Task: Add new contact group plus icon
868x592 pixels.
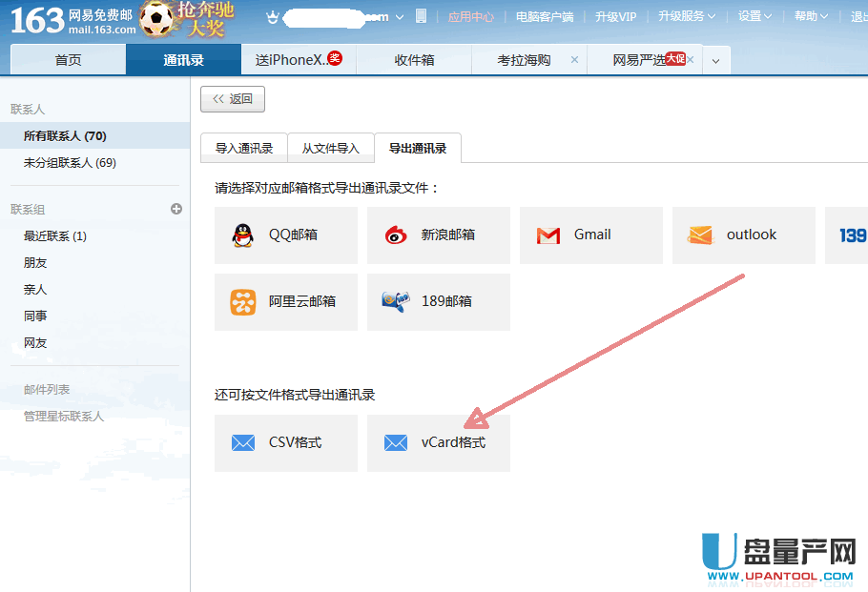Action: [176, 209]
